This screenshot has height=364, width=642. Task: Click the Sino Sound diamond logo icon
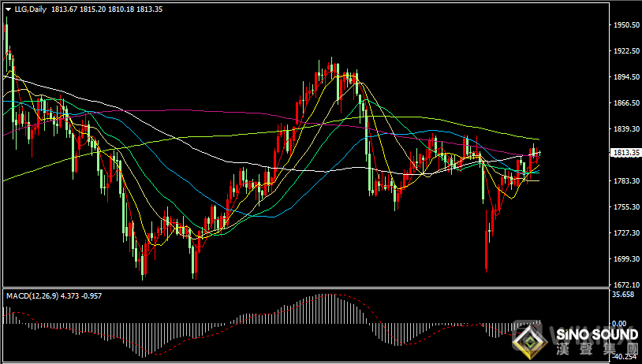(x=530, y=340)
